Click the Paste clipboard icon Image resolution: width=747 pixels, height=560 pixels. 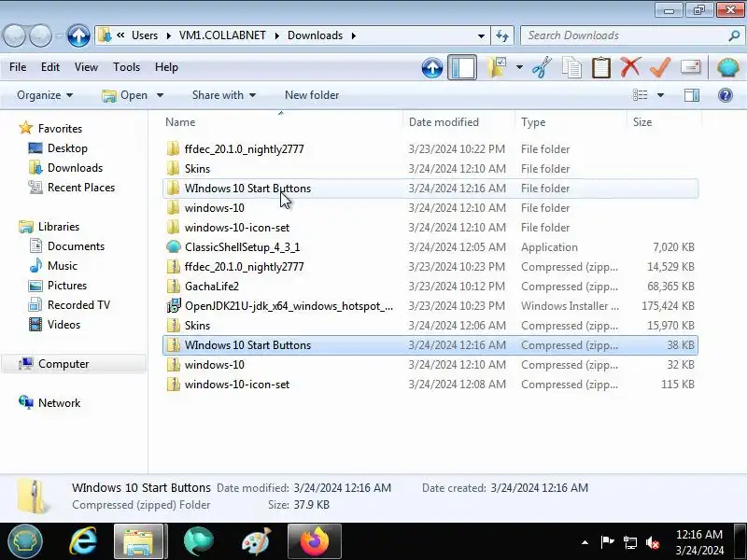coord(600,67)
